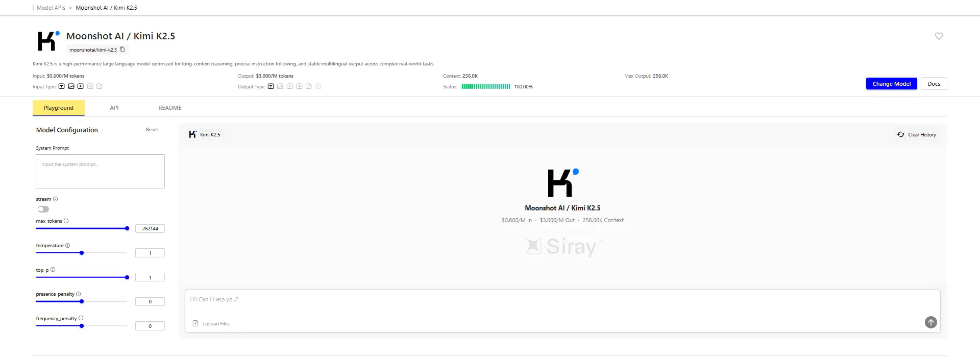Show info for the stream option
This screenshot has height=357, width=980.
pyautogui.click(x=56, y=199)
